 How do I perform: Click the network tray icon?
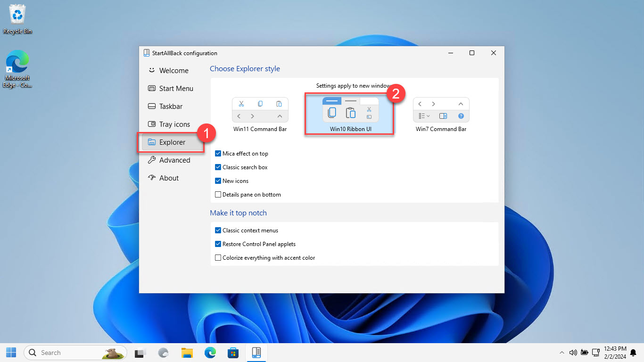pyautogui.click(x=596, y=352)
